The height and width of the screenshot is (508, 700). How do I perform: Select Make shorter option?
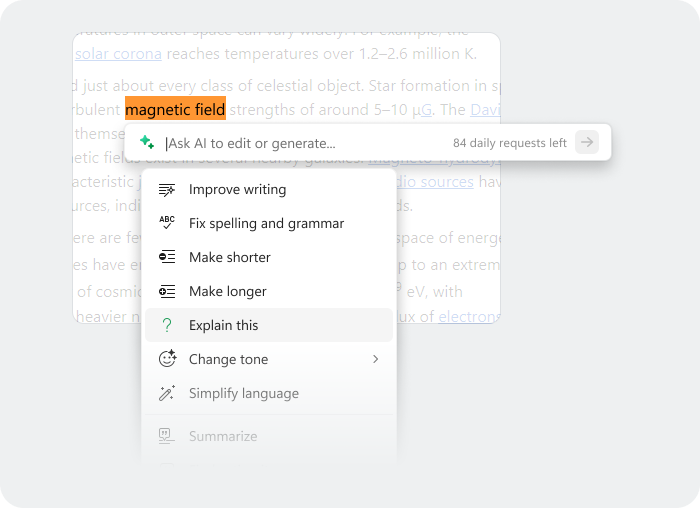[x=269, y=257]
